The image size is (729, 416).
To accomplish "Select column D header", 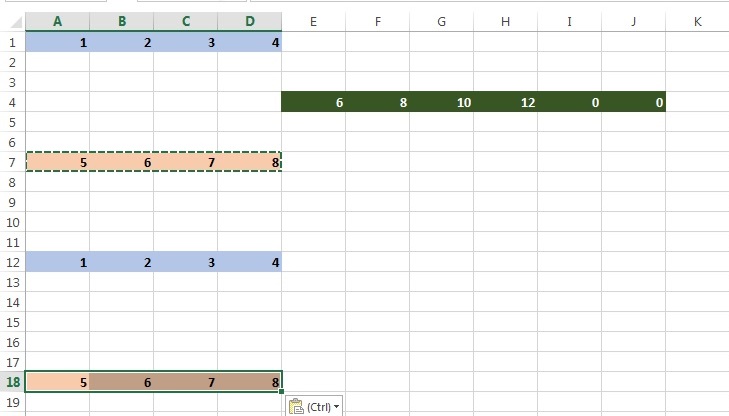I will tap(249, 21).
